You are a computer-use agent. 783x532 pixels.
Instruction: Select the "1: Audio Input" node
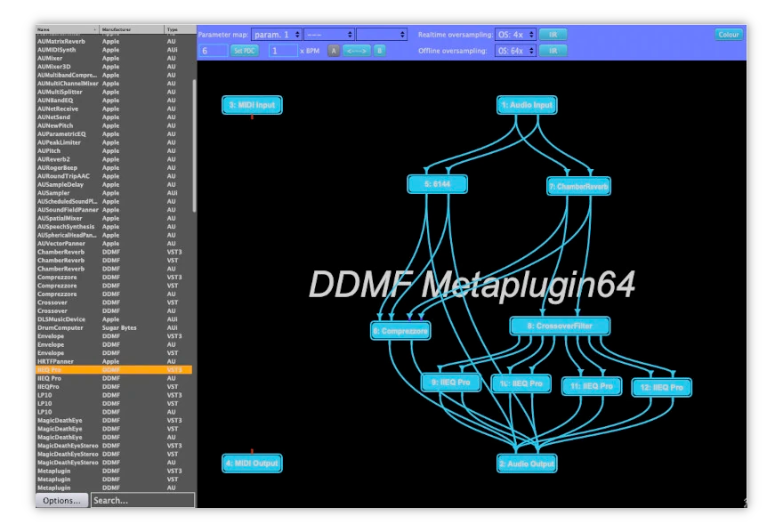point(526,104)
